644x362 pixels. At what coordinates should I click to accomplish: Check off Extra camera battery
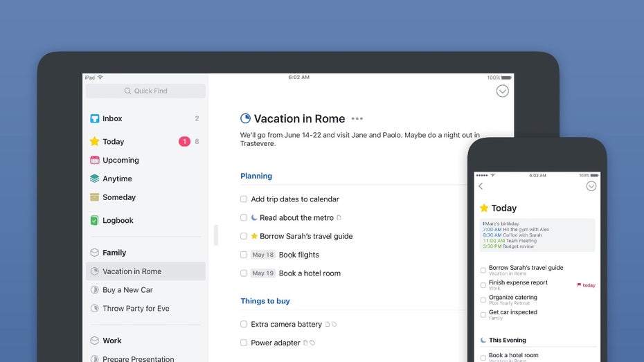[244, 324]
